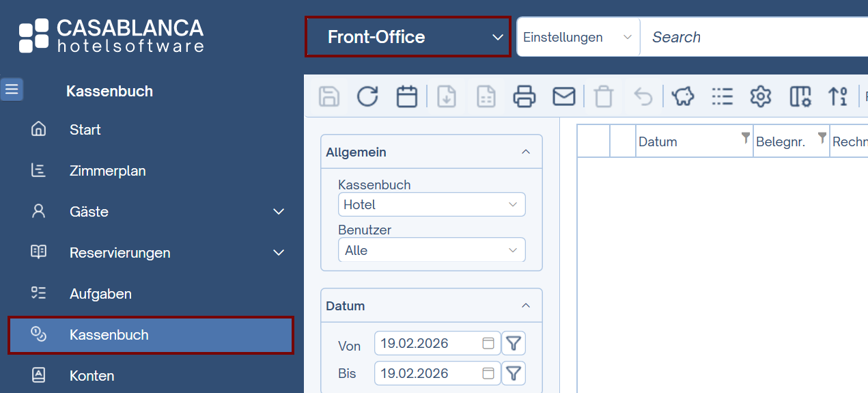Collapse the Allgemein panel

(526, 152)
